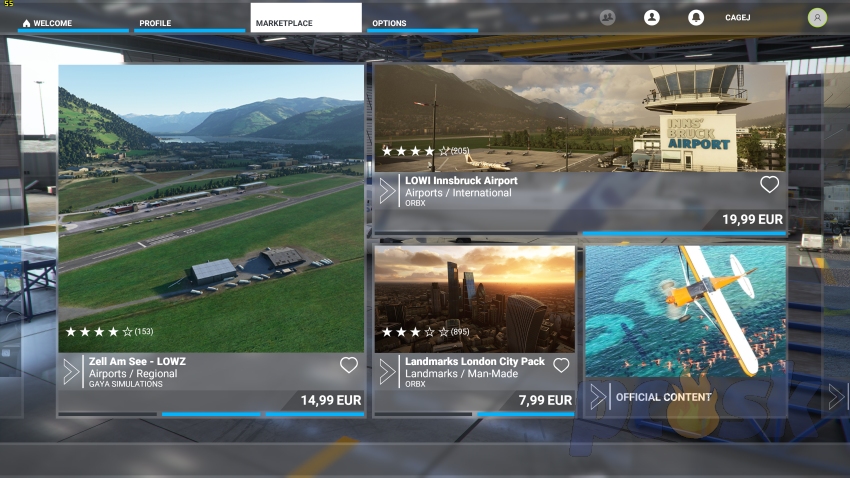
Task: Open Zell Am See arrow chevron
Action: [x=71, y=372]
